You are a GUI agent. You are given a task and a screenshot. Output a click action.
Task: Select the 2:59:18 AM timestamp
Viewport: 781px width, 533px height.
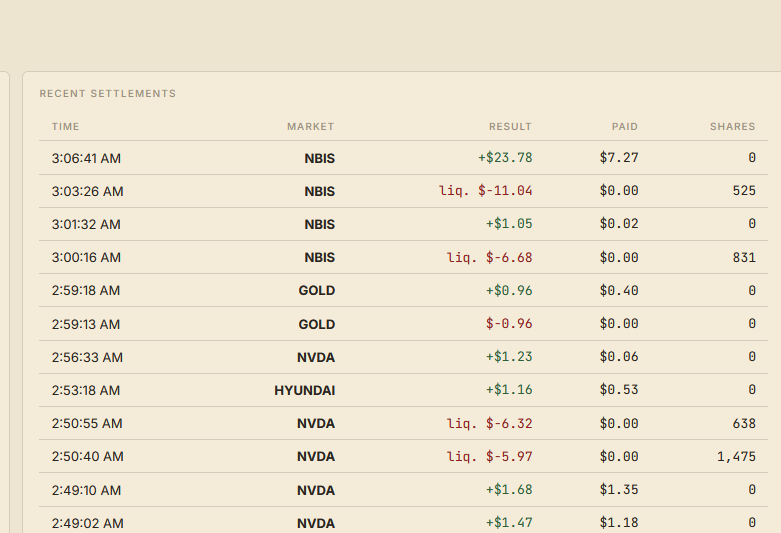[x=86, y=290]
